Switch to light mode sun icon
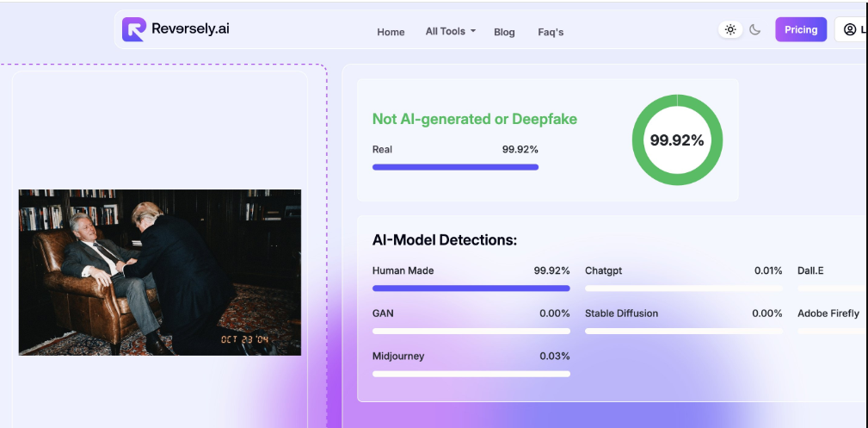This screenshot has width=868, height=428. (730, 29)
